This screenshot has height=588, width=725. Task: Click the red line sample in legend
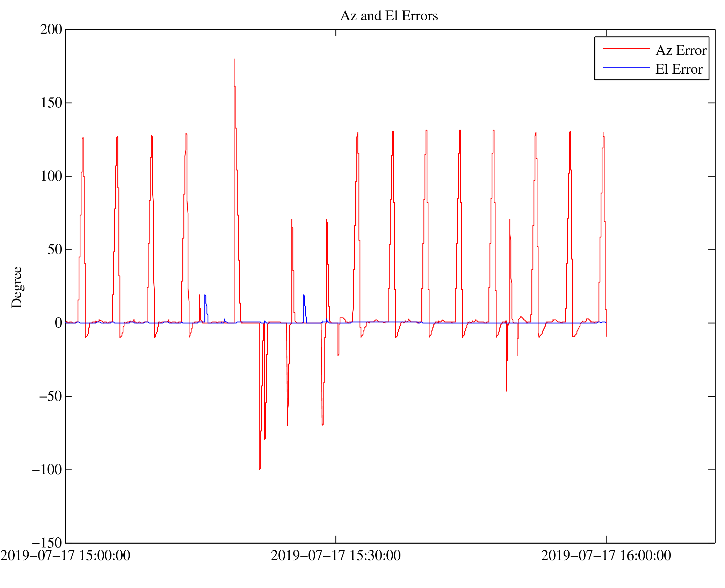click(626, 49)
